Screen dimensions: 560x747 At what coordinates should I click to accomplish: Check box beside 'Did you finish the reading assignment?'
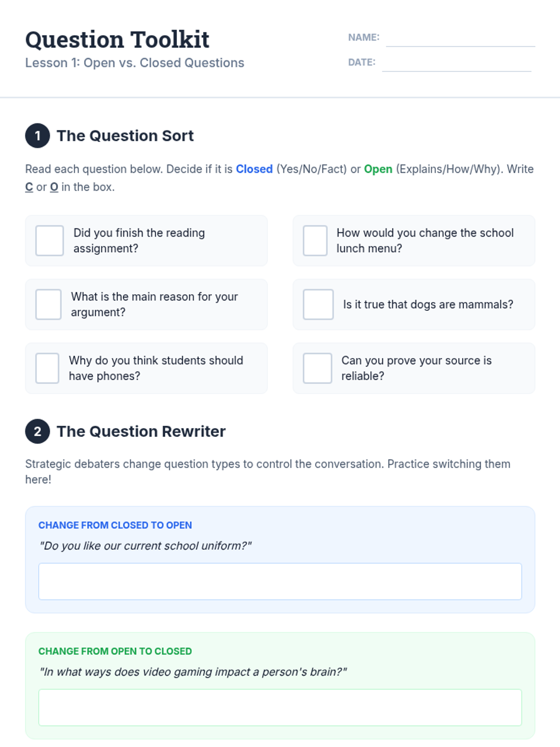49,240
